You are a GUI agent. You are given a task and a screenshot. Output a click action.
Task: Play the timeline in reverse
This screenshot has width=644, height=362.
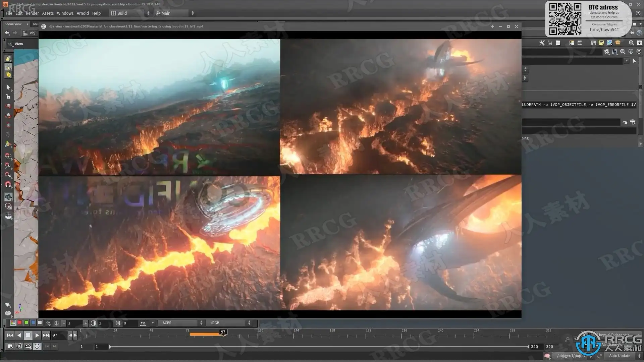19,335
